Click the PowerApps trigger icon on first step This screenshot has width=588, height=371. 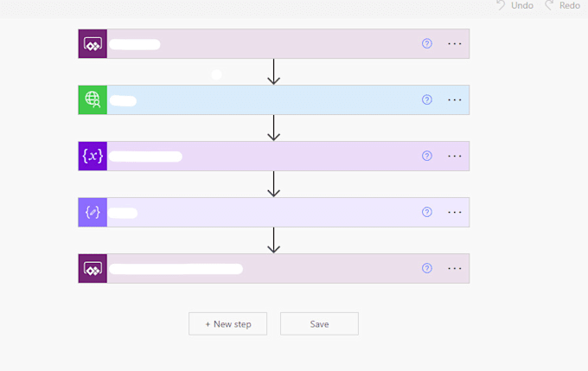tap(93, 44)
